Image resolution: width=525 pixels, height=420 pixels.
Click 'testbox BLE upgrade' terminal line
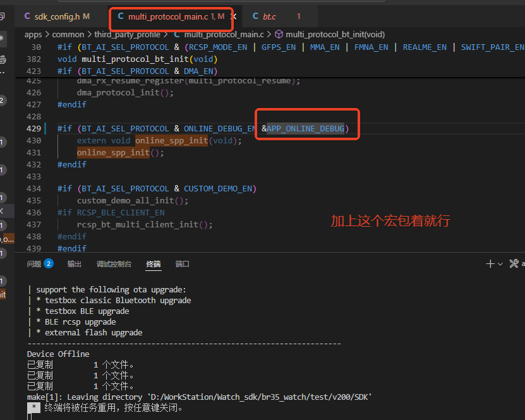coord(87,311)
